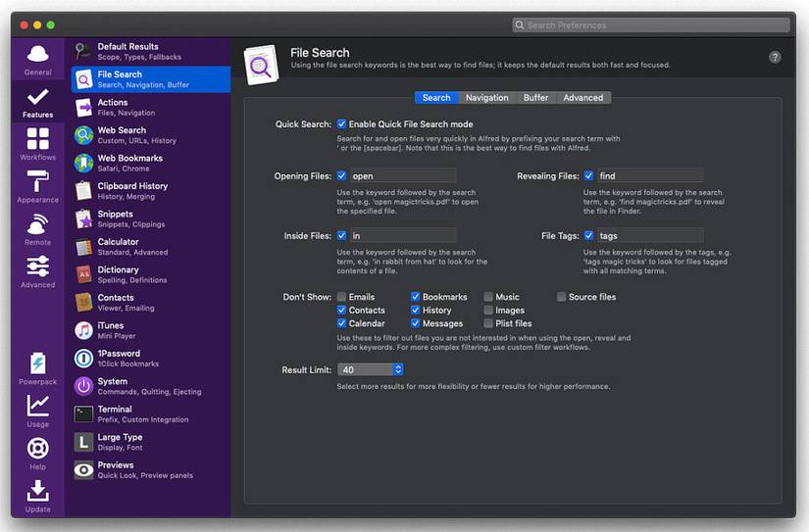Check the Plist files box
This screenshot has height=532, width=809.
tap(488, 323)
